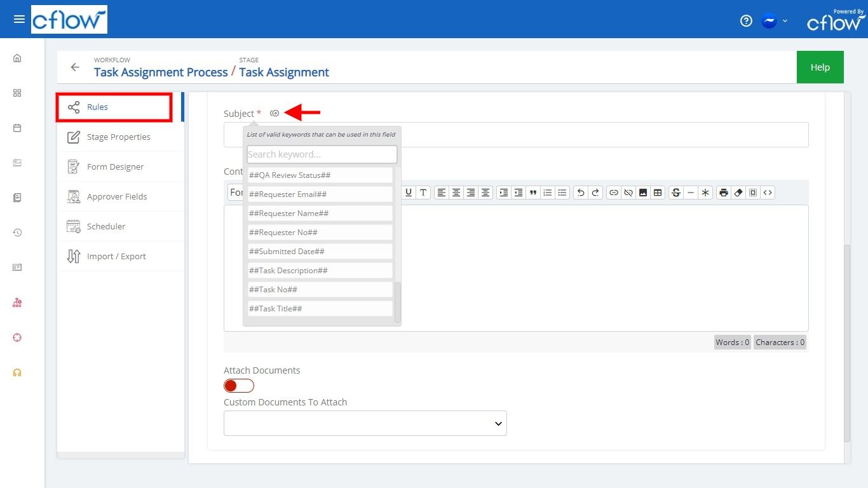The height and width of the screenshot is (488, 868).
Task: Apply strikethrough formatting
Action: pos(674,192)
